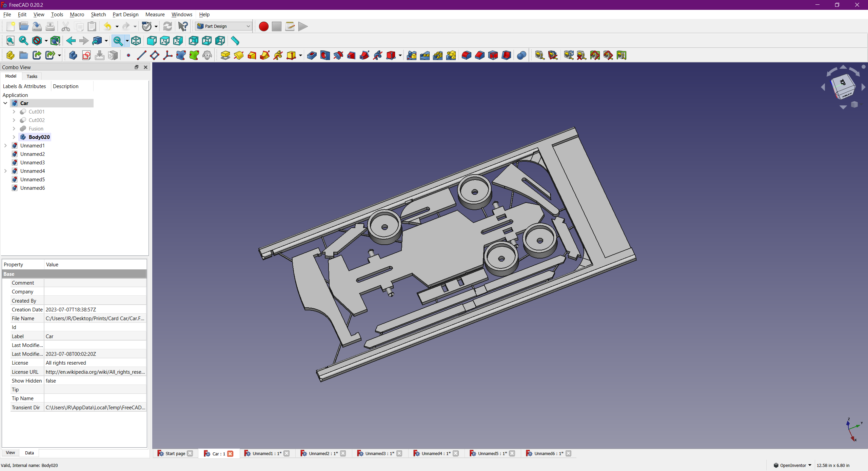Viewport: 868px width, 471px height.
Task: Click the Create body icon
Action: [73, 55]
